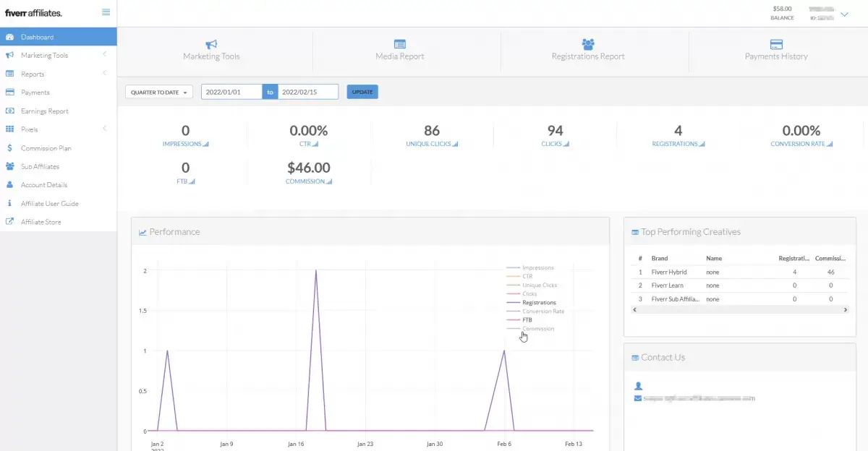The image size is (868, 451).
Task: Click the REGISTRATIONS stat link
Action: tap(675, 144)
